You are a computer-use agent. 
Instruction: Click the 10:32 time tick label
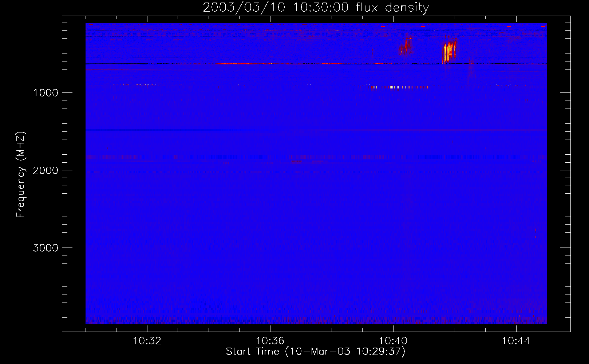coord(147,341)
